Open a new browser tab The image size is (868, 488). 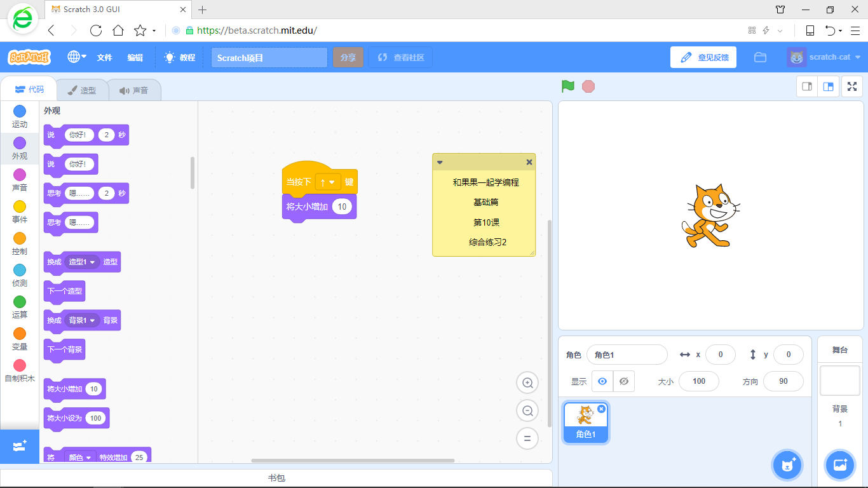click(x=203, y=10)
